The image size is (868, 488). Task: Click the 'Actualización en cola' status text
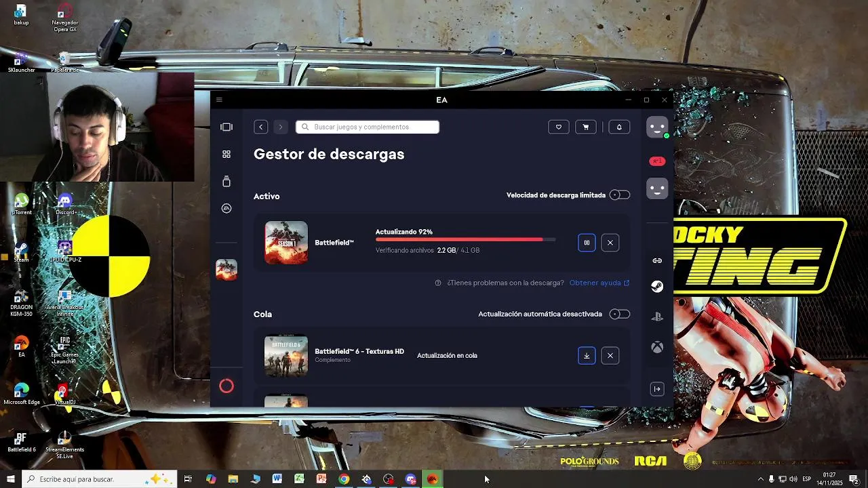click(x=447, y=356)
